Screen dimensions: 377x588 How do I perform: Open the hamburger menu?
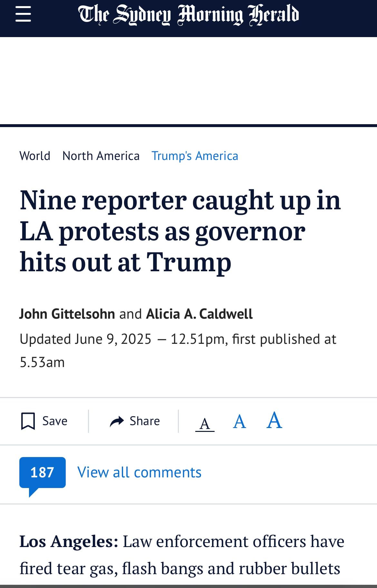[23, 14]
